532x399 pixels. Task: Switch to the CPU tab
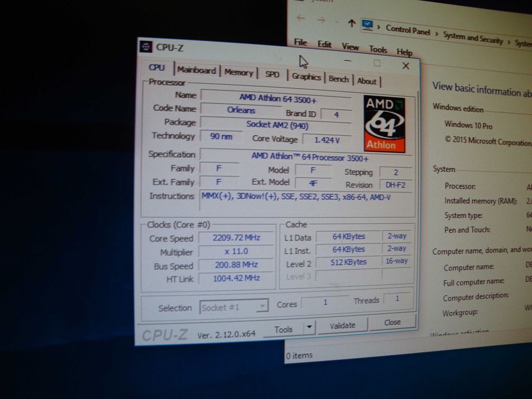(156, 67)
